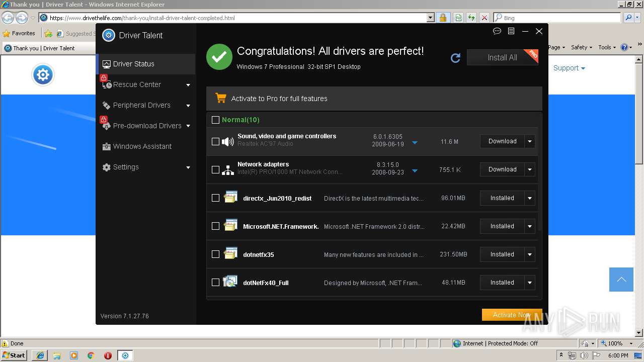The width and height of the screenshot is (644, 362).
Task: Open the Download options arrow for Network adapters
Action: point(529,169)
